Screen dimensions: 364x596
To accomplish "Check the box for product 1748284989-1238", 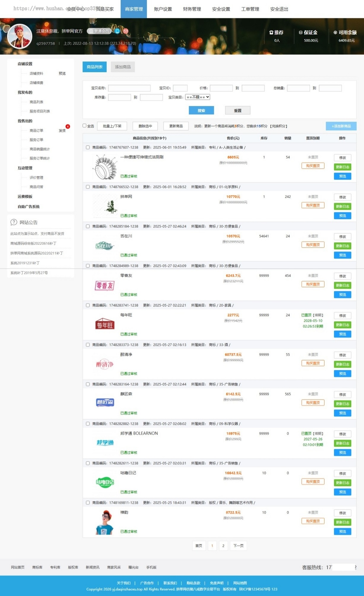I will coord(88,266).
